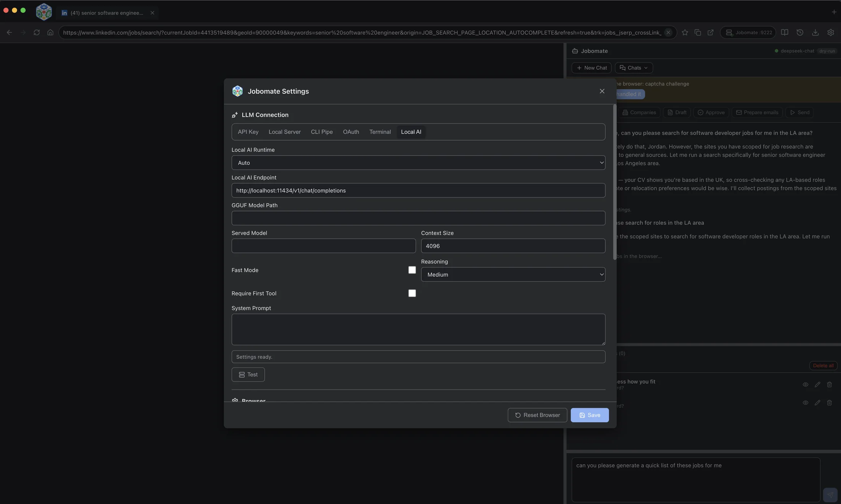Edit the second list item with pencil

[x=817, y=402]
